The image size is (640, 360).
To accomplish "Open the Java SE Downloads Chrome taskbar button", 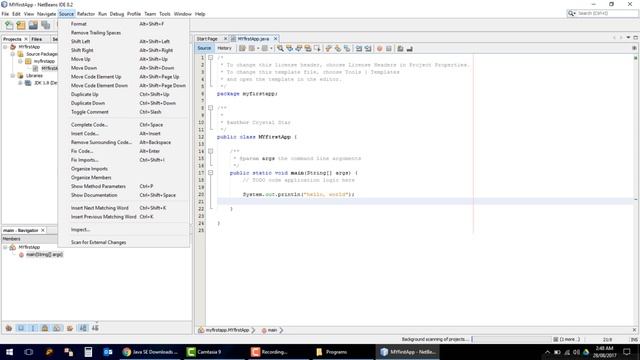I will tap(151, 352).
